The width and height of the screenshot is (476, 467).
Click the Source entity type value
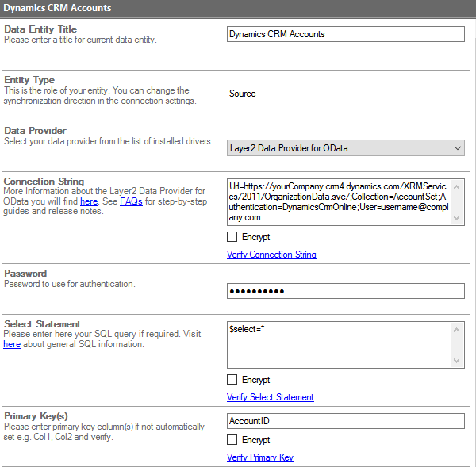point(242,94)
